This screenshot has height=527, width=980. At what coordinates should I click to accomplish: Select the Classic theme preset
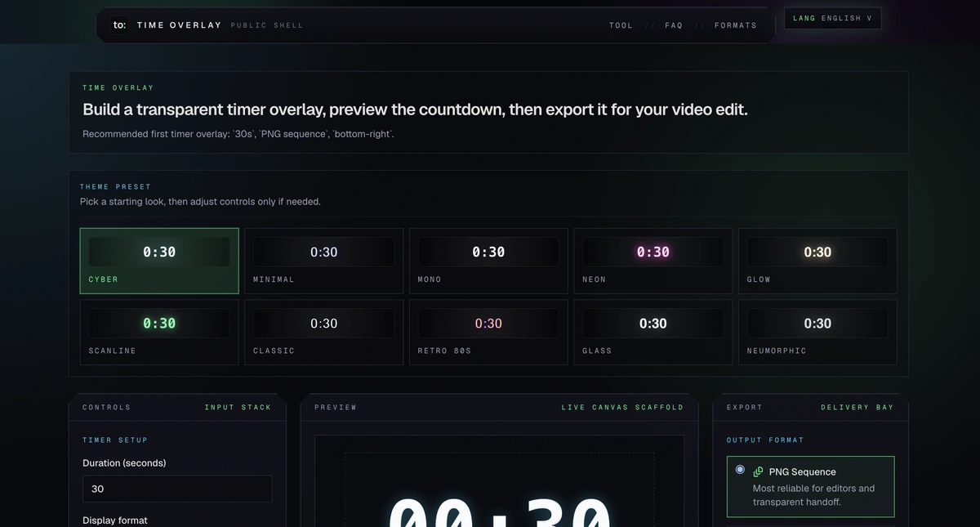coord(323,333)
